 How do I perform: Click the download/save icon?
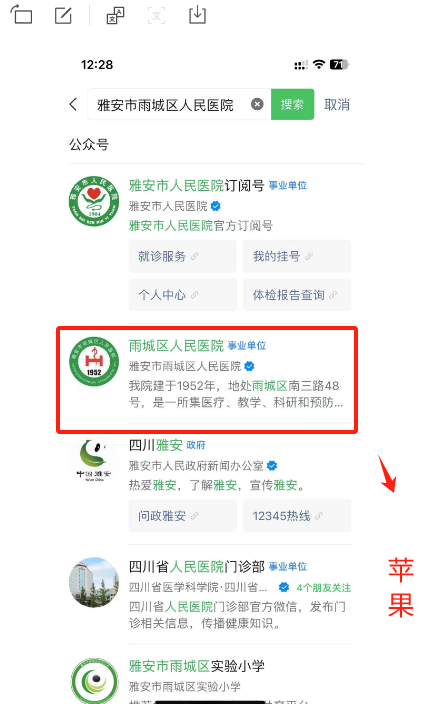click(197, 15)
